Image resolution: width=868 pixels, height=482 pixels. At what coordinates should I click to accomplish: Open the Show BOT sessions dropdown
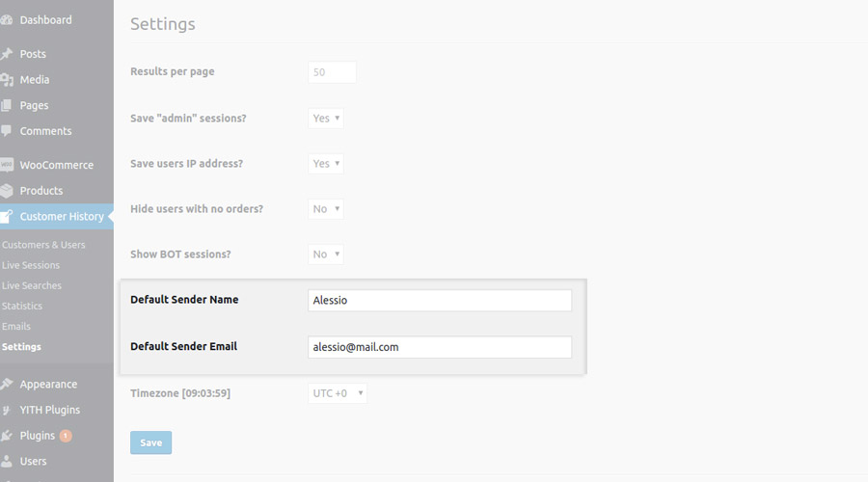pos(326,254)
